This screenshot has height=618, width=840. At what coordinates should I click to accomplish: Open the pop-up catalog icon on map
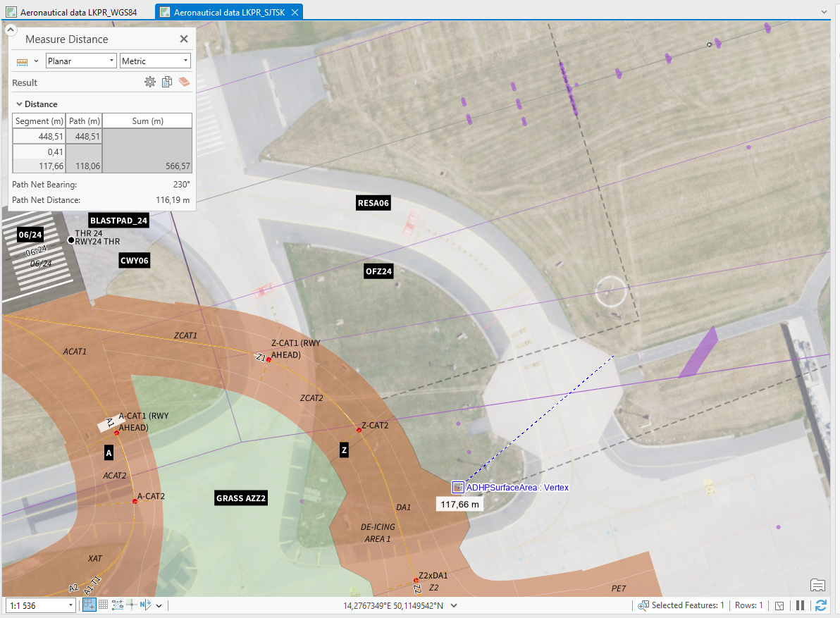click(x=817, y=585)
